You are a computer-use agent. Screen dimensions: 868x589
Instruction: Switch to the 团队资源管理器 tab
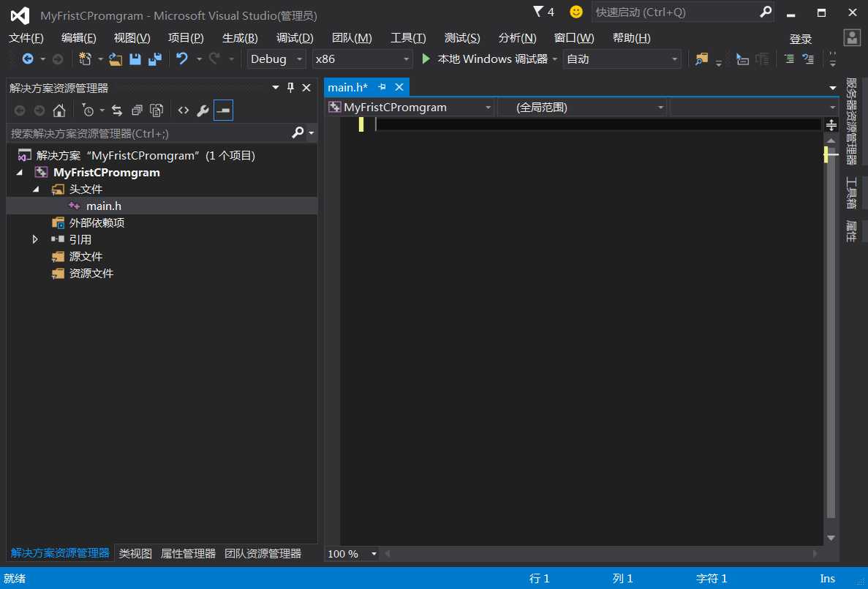[x=263, y=554]
